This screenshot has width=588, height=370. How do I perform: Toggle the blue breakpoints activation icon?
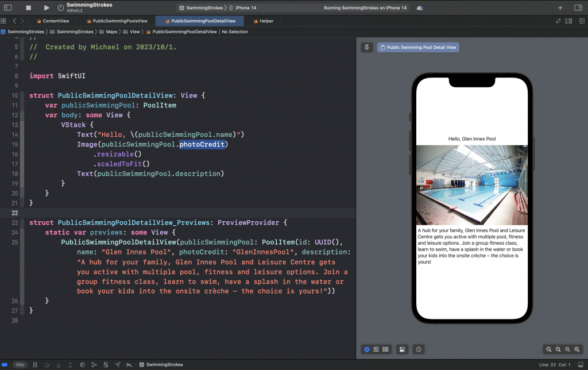[x=5, y=365]
